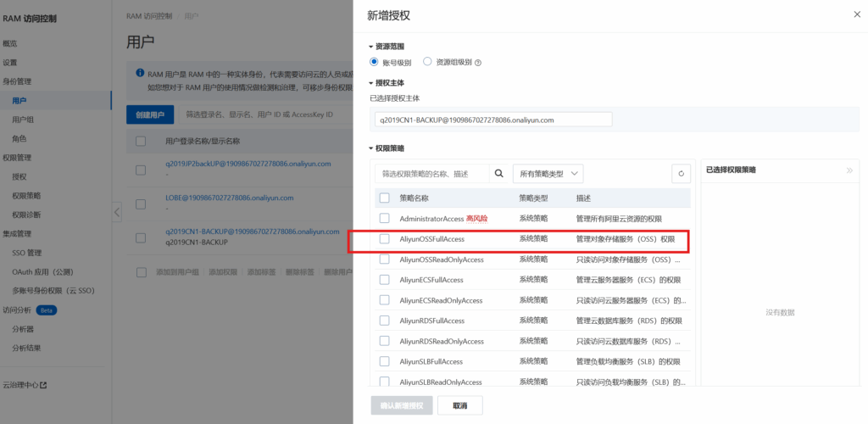Open the 所有策略类型 dropdown
Viewport: 868px width, 424px height.
[548, 174]
